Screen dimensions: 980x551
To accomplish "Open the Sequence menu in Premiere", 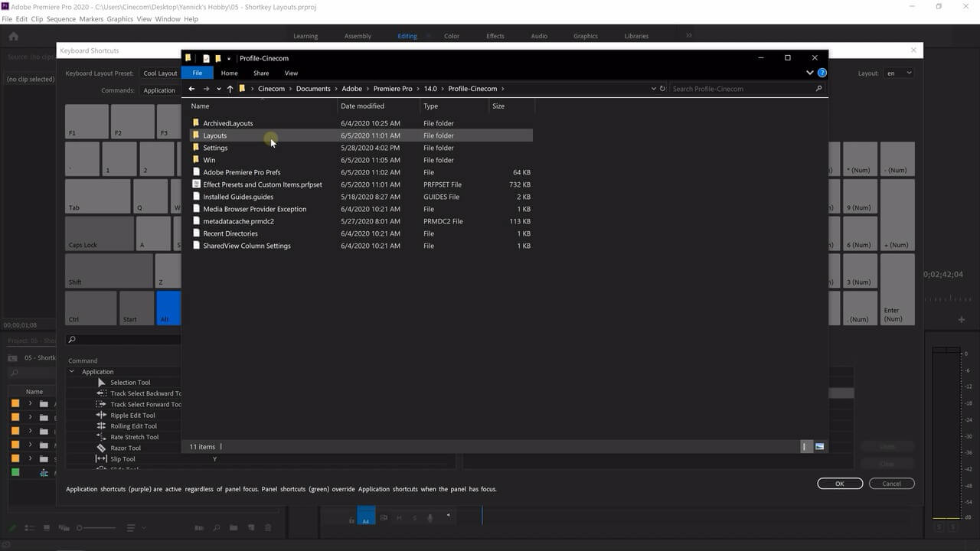I will [x=61, y=19].
